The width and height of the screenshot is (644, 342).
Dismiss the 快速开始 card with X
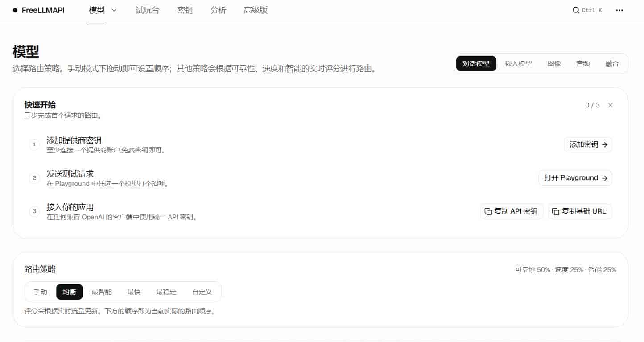click(611, 105)
